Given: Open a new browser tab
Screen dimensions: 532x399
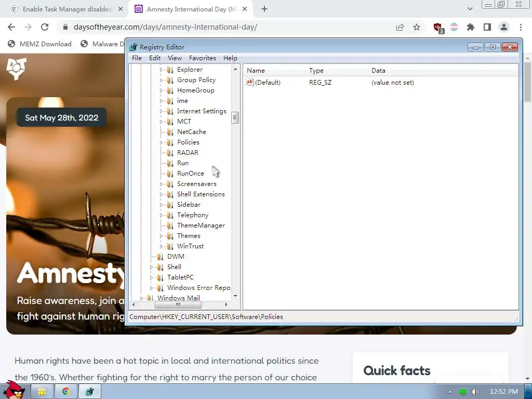Looking at the screenshot, I should click(x=264, y=9).
